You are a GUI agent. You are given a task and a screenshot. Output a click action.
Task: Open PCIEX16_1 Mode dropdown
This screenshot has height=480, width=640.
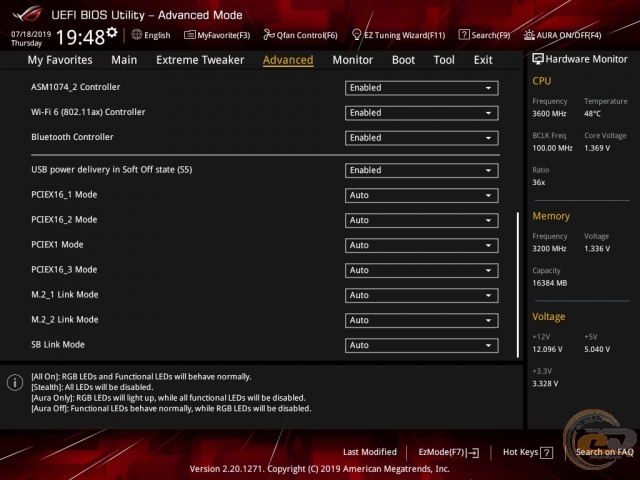click(422, 195)
